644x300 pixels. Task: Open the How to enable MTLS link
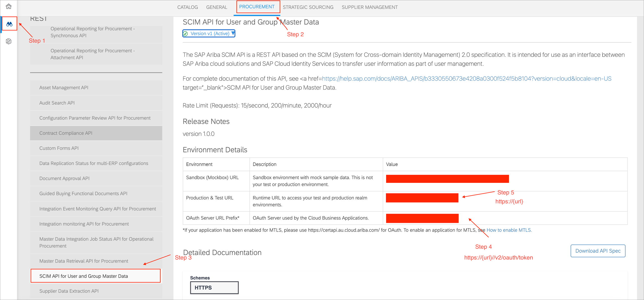(509, 230)
